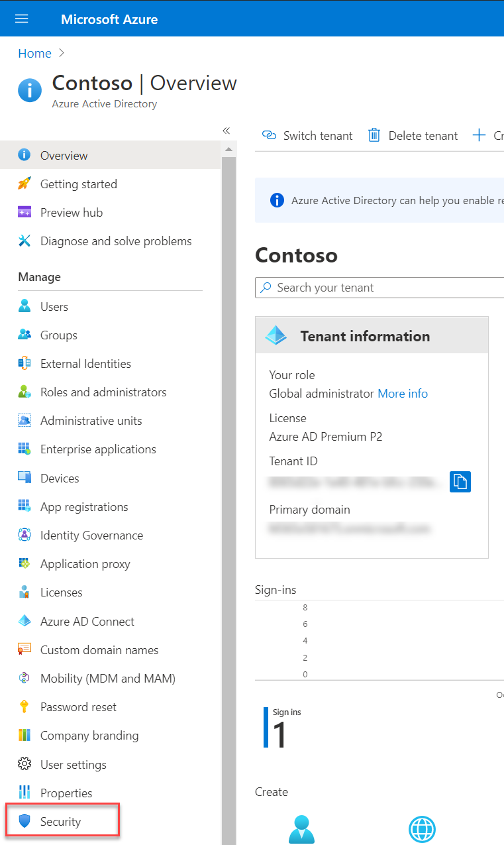This screenshot has width=504, height=845.
Task: Click the Security shield icon
Action: 25,821
